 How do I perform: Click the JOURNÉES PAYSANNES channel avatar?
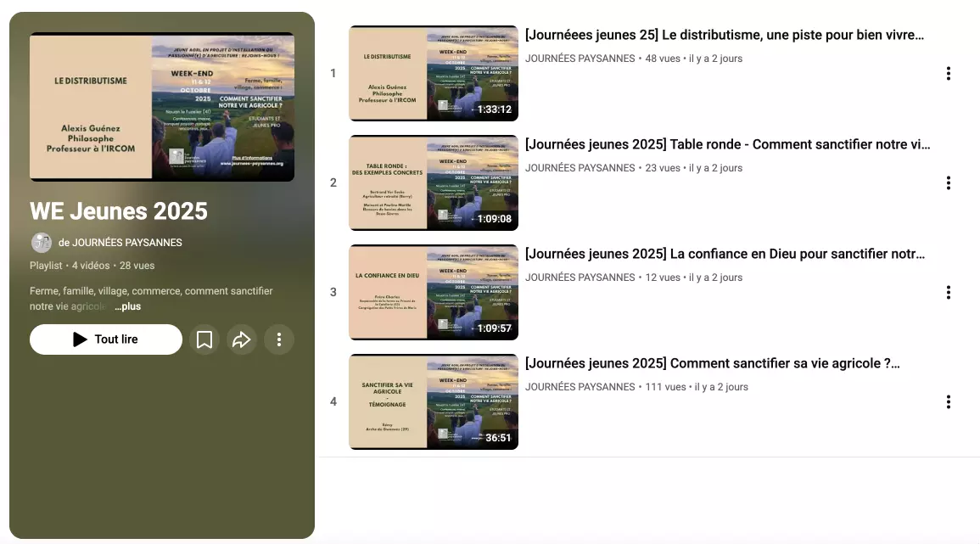pyautogui.click(x=42, y=243)
